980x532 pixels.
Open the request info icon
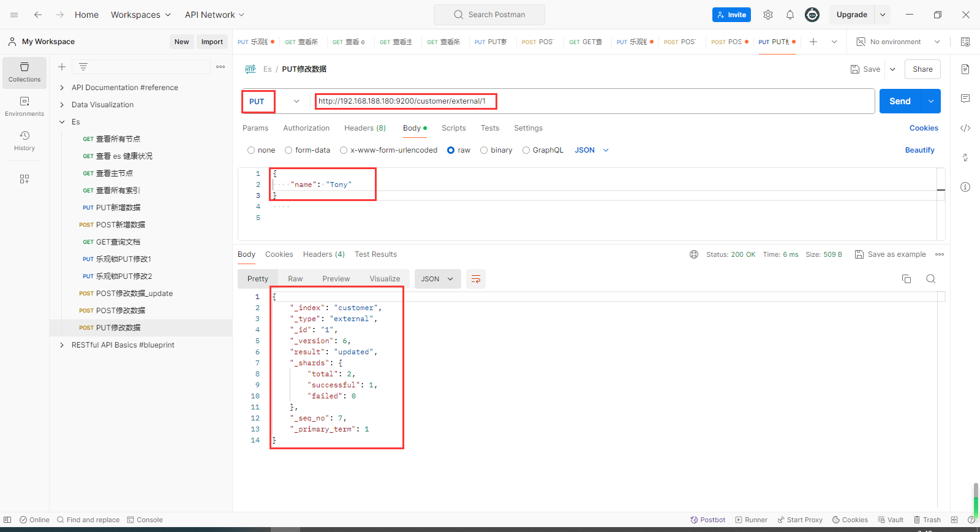coord(965,187)
